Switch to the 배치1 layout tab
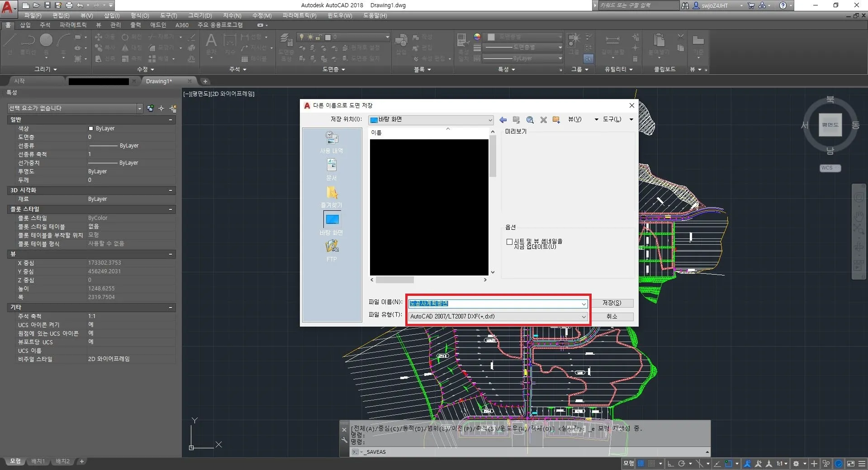This screenshot has width=868, height=470. pos(38,461)
